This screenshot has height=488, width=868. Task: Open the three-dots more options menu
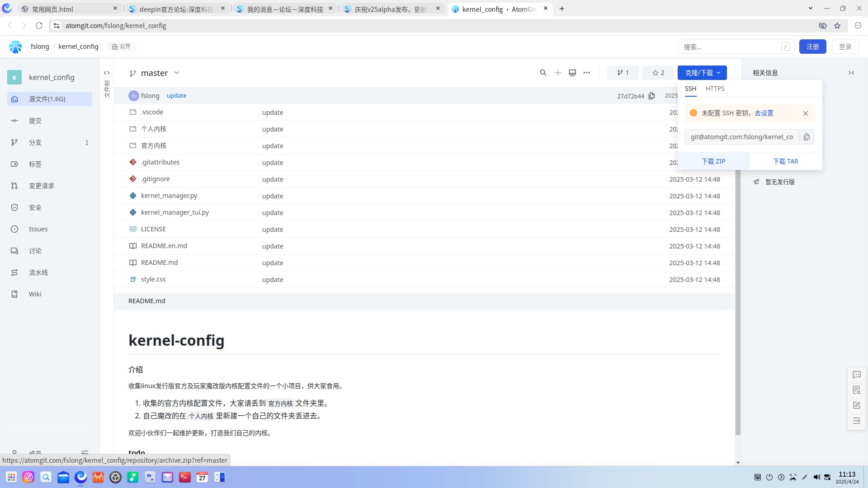pos(587,73)
